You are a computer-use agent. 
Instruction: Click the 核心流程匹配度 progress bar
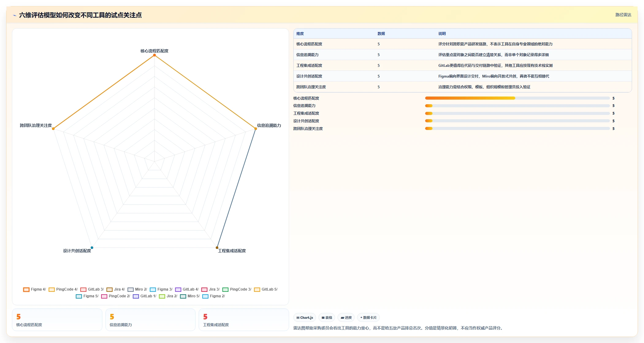[517, 98]
